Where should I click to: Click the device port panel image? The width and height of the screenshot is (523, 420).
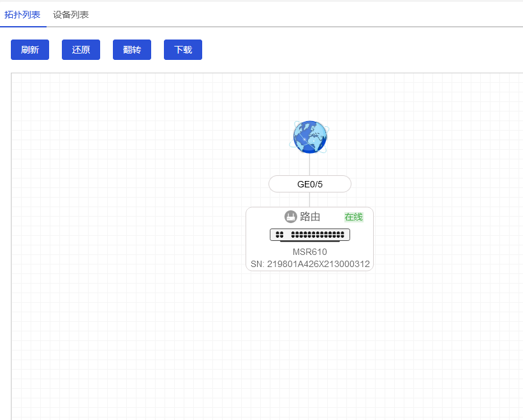(x=310, y=235)
